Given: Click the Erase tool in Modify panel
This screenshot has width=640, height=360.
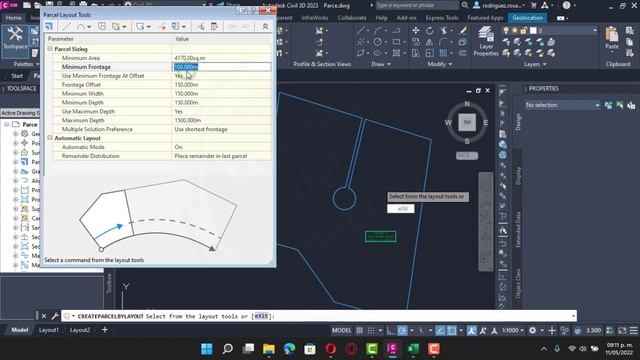Looking at the screenshot, I should click(x=463, y=30).
